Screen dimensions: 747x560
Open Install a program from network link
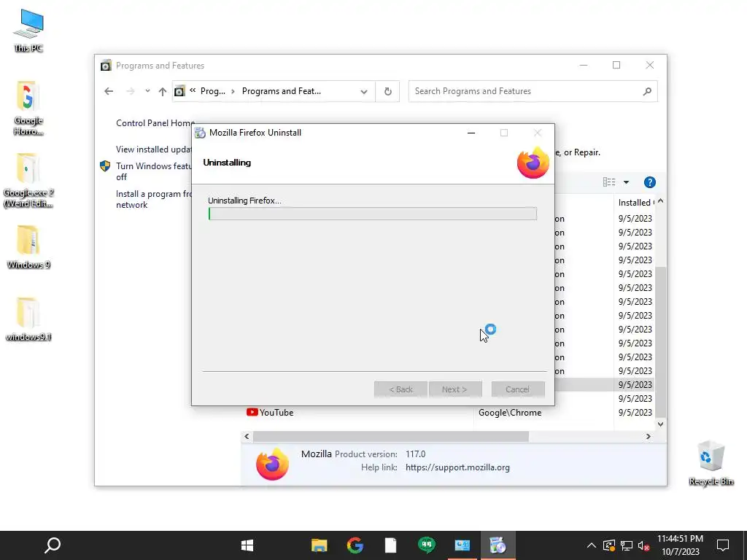(153, 199)
